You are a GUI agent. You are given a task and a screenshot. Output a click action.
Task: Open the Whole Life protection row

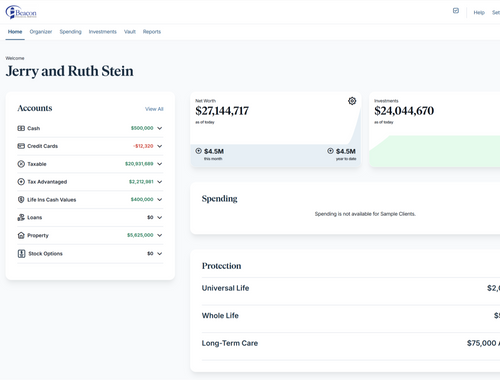[x=351, y=316]
